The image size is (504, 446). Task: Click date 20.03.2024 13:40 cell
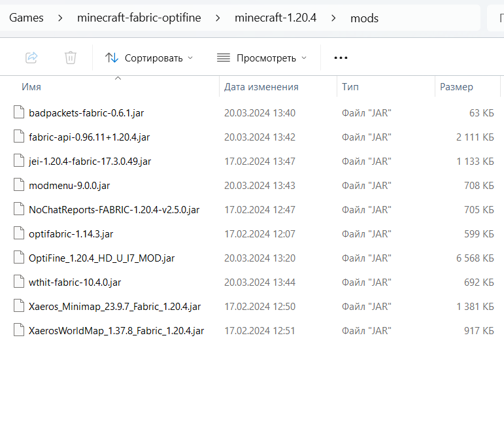click(260, 113)
